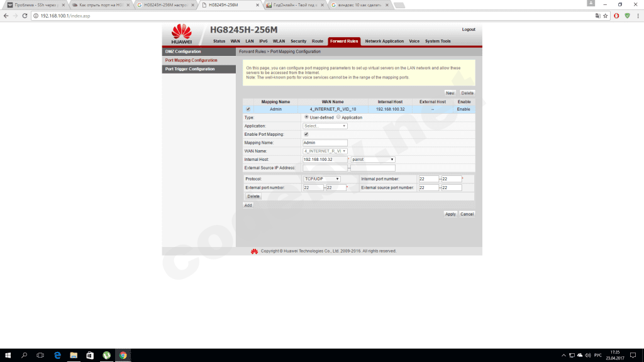Screen dimensions: 644x362
Task: Toggle the Enable Port Mapping checkbox
Action: (306, 134)
